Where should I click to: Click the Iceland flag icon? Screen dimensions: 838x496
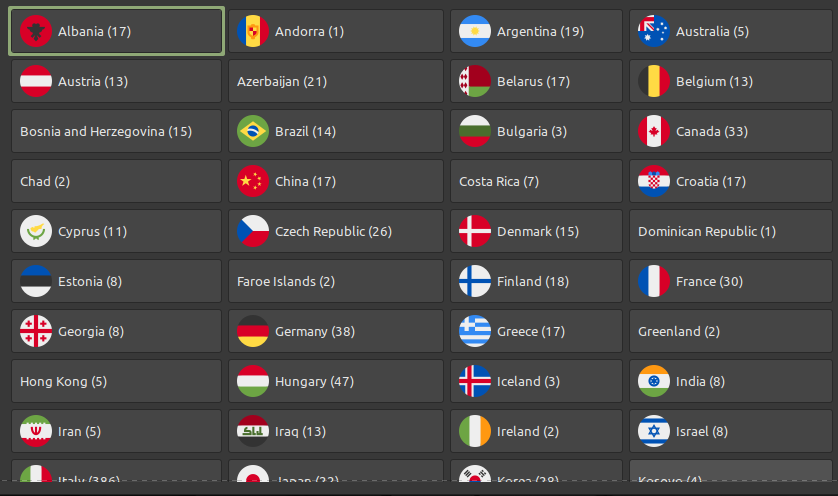pyautogui.click(x=475, y=382)
